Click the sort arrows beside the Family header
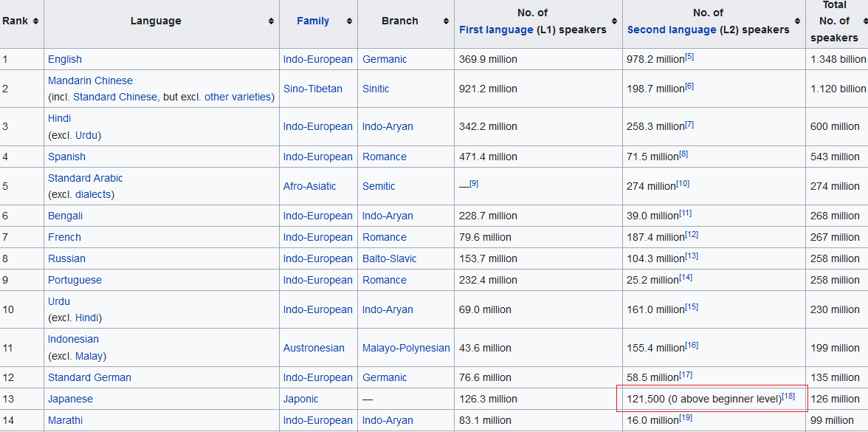This screenshot has height=432, width=868. (349, 21)
